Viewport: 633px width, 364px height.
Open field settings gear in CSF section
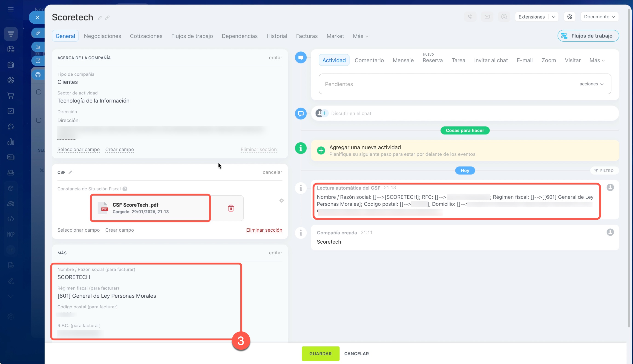(282, 201)
